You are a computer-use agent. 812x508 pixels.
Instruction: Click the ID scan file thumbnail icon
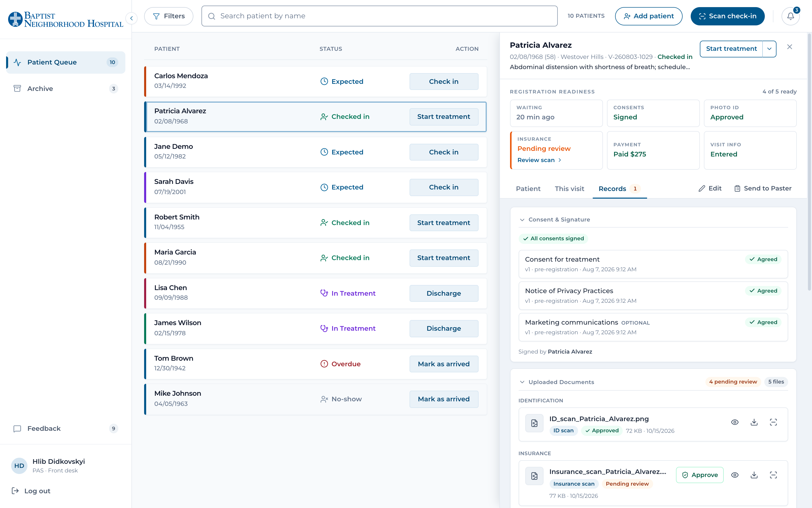click(x=534, y=423)
